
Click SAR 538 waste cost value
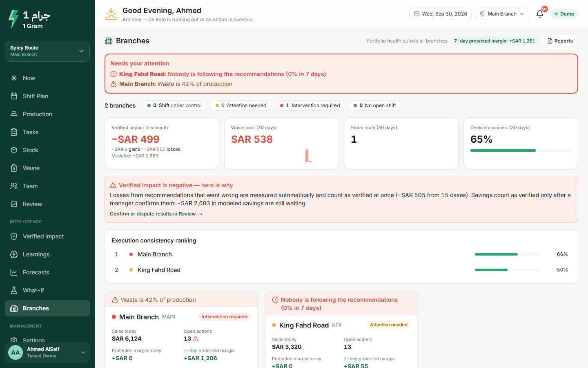click(x=252, y=139)
